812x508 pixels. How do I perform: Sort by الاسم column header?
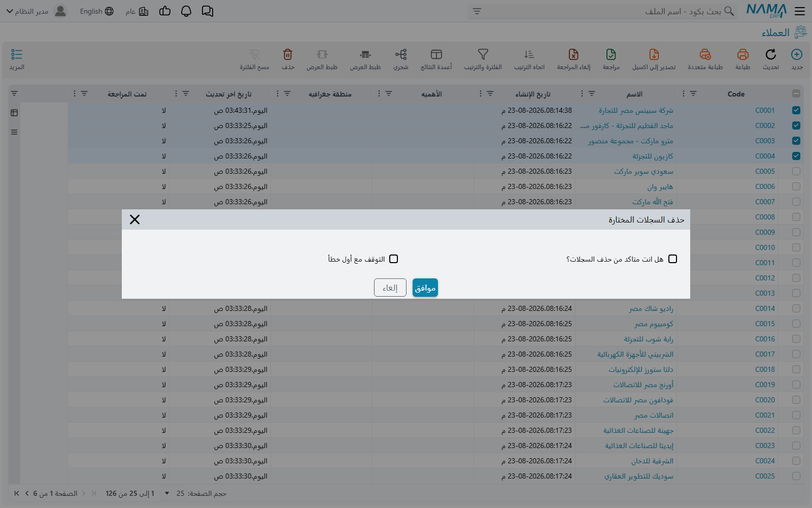[x=634, y=94]
